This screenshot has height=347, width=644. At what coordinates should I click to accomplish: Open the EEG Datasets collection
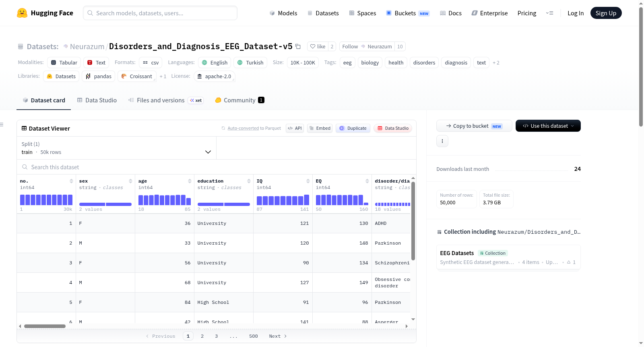[508, 258]
